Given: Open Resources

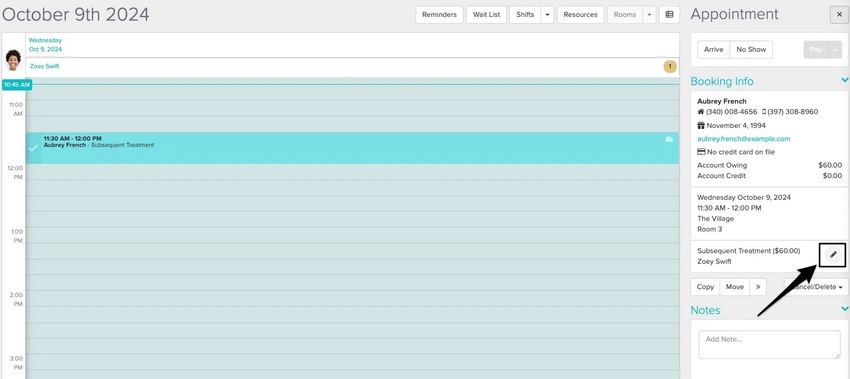Looking at the screenshot, I should (x=580, y=15).
